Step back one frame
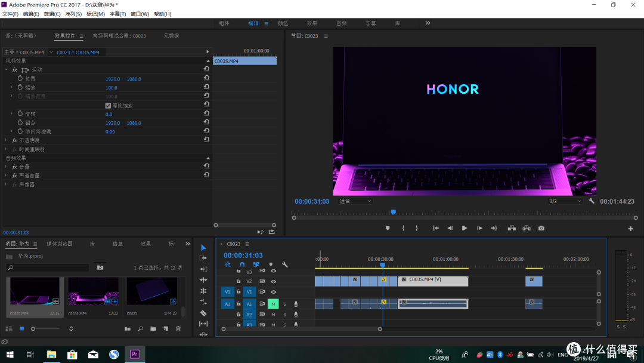 [450, 228]
